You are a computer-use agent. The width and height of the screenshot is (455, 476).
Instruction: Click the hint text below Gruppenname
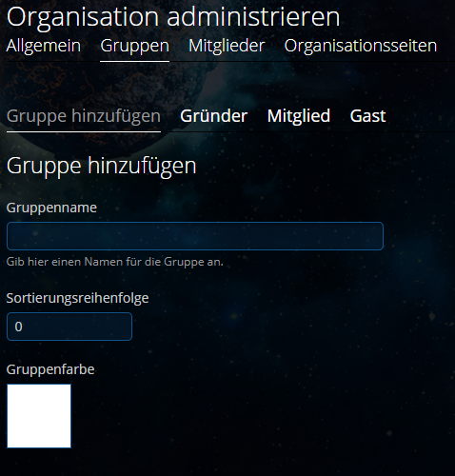[115, 262]
